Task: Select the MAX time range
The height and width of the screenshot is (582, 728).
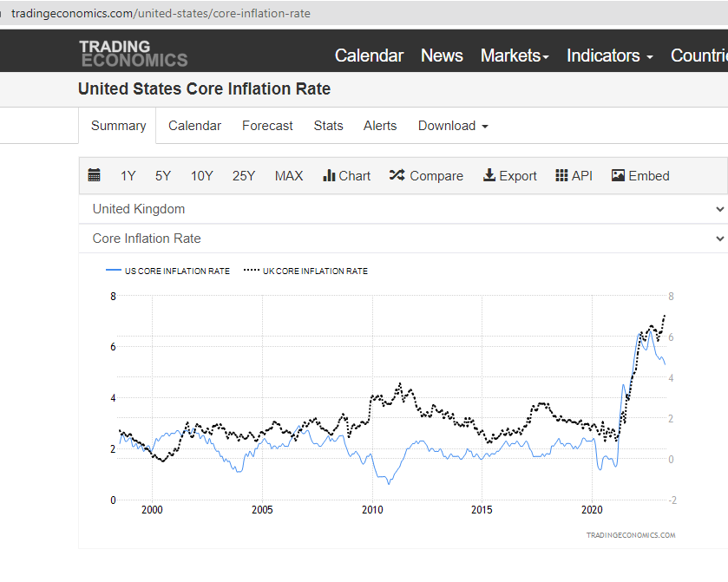Action: click(289, 175)
